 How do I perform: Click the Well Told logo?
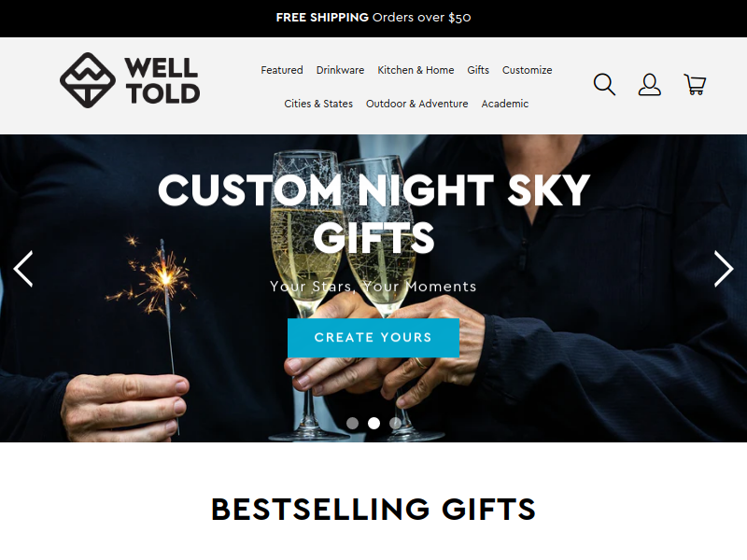click(130, 80)
